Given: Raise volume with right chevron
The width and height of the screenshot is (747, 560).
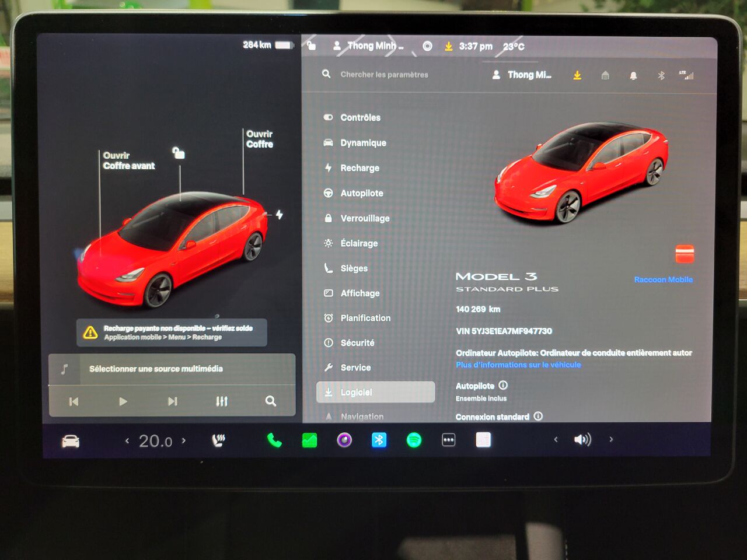Looking at the screenshot, I should coord(611,439).
